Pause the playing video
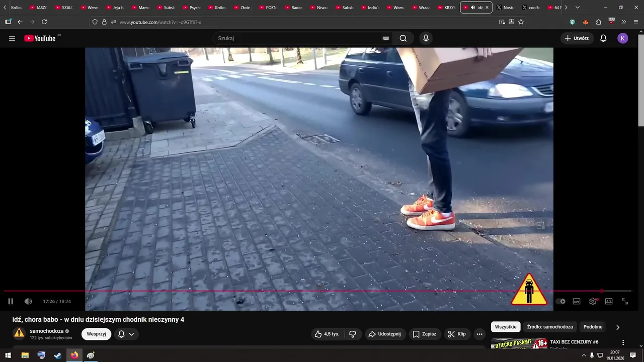Screen dimensions: 644x362 pos(11,301)
